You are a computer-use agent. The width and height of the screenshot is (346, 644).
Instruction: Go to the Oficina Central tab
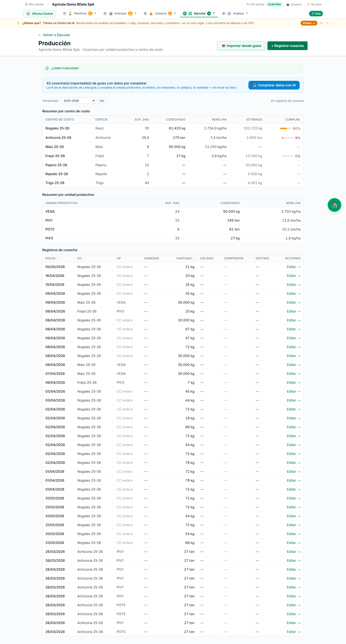coord(39,14)
